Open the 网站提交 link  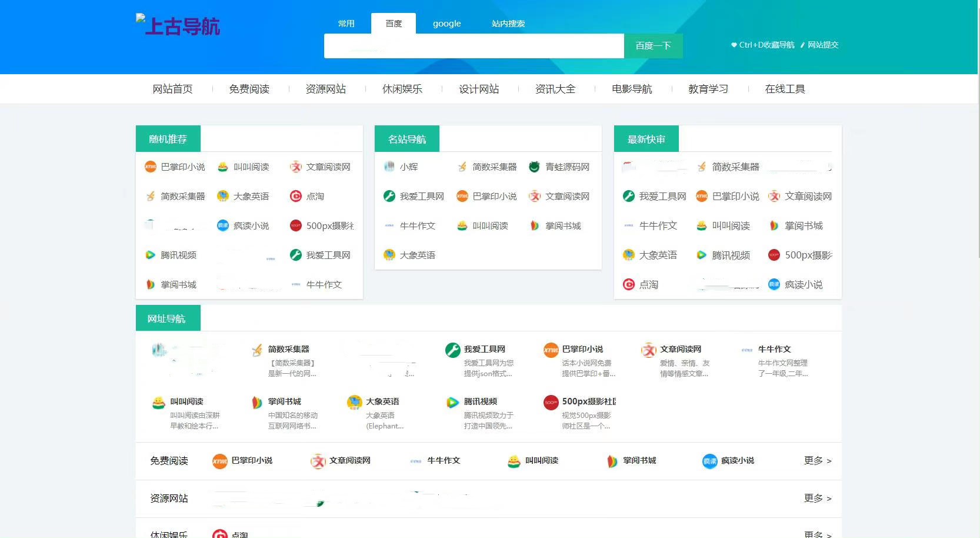pyautogui.click(x=822, y=44)
